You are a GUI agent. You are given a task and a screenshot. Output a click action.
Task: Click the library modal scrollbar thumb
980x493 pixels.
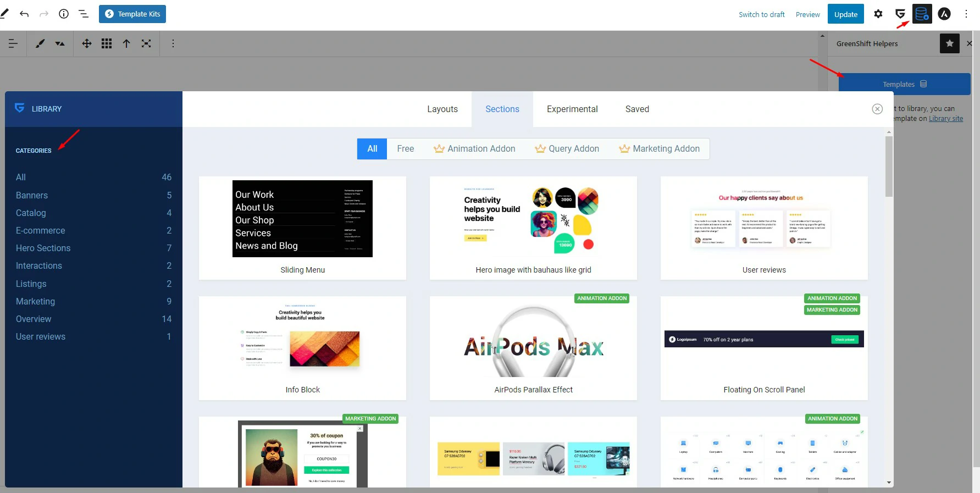[x=889, y=167]
